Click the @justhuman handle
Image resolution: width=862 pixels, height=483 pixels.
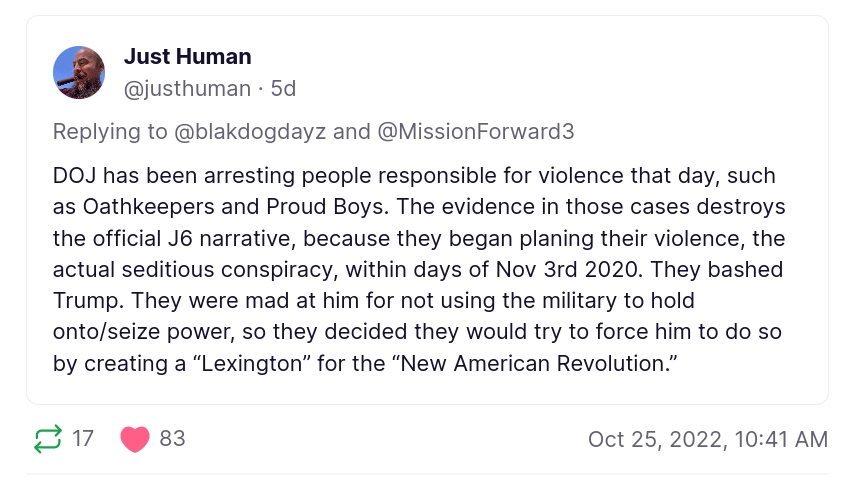click(187, 88)
